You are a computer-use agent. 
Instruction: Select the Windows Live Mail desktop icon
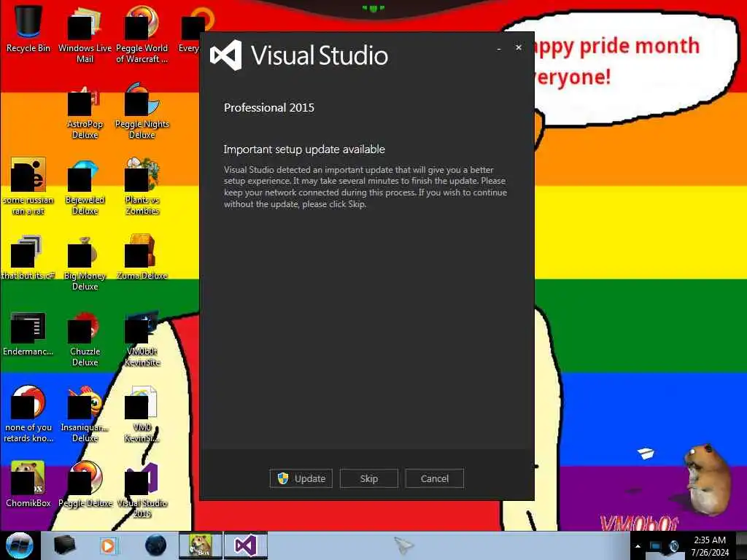[x=85, y=34]
